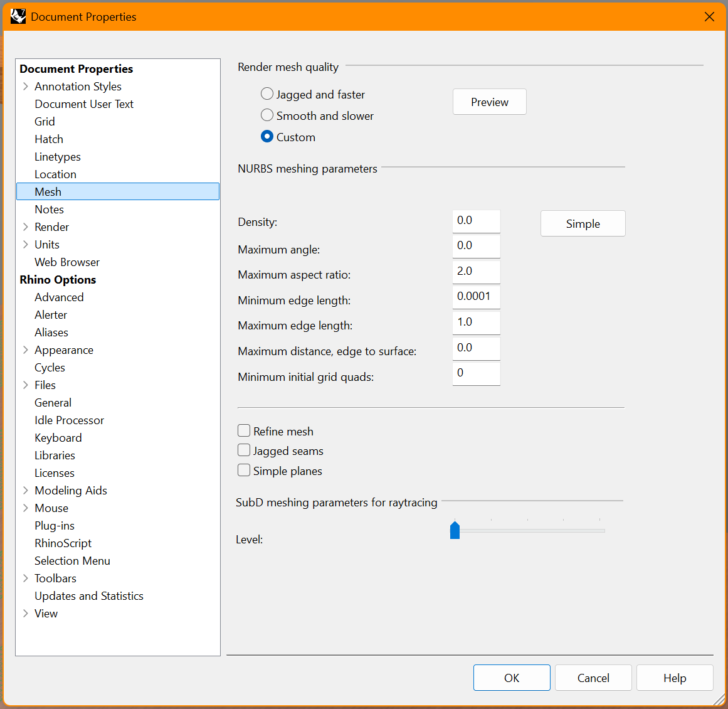This screenshot has width=728, height=709.
Task: Open the Location settings page
Action: tap(55, 174)
